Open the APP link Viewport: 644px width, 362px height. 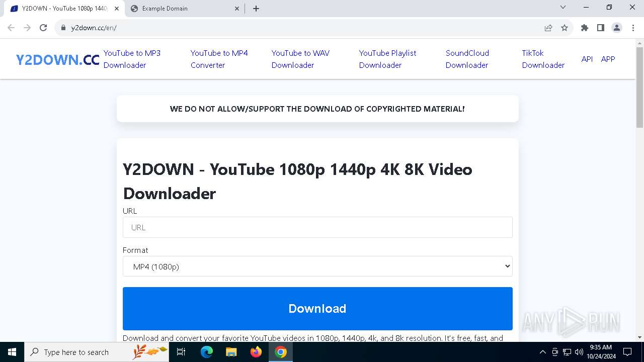tap(608, 59)
